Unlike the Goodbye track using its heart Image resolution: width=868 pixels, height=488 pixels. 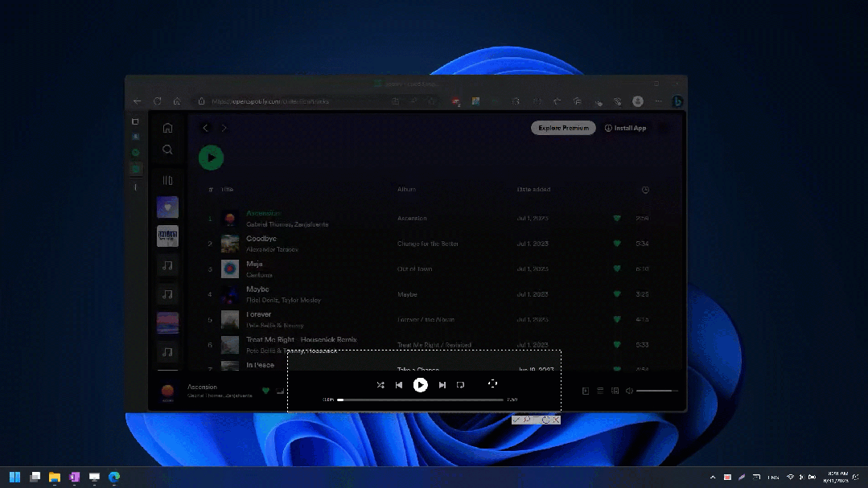[x=617, y=244]
